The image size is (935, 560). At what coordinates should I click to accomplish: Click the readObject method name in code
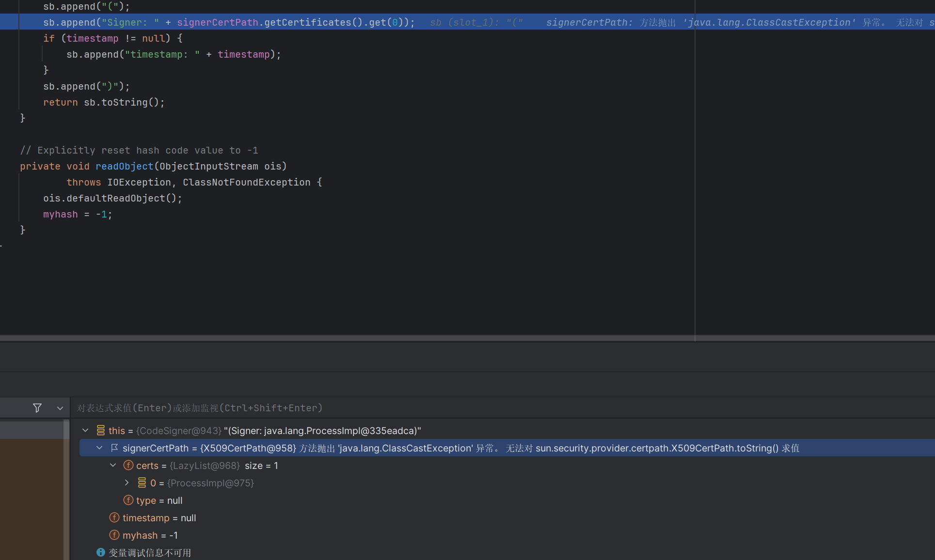124,166
